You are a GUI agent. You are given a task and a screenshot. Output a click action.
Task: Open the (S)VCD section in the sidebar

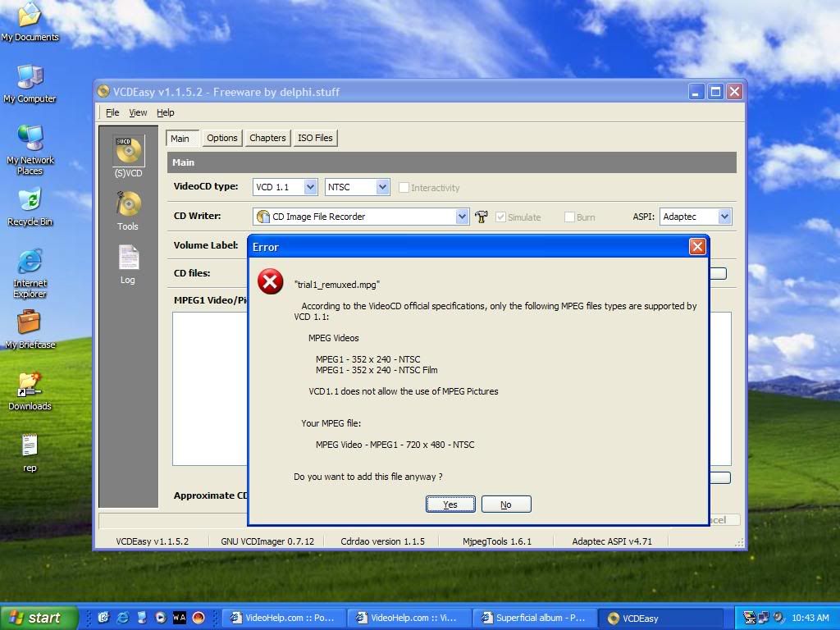[x=129, y=157]
